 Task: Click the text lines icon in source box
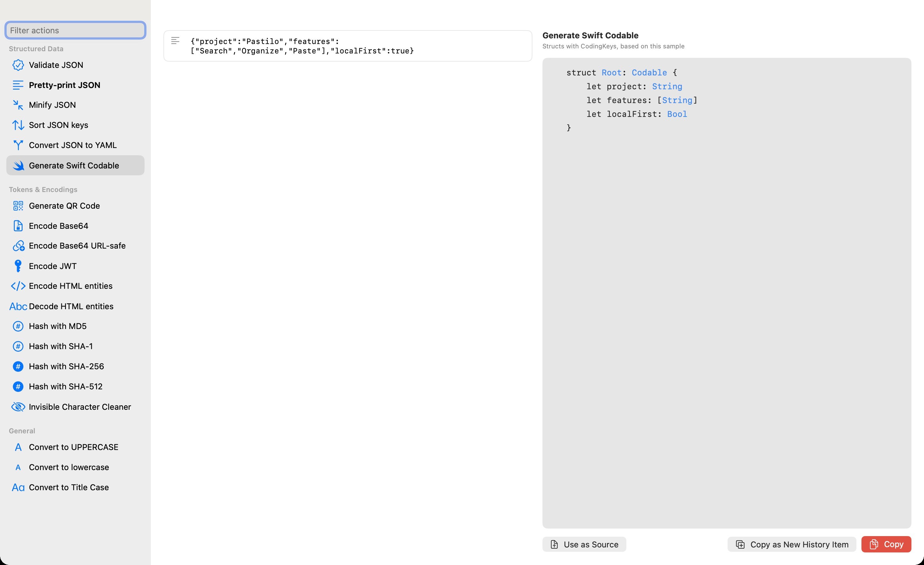coord(175,41)
